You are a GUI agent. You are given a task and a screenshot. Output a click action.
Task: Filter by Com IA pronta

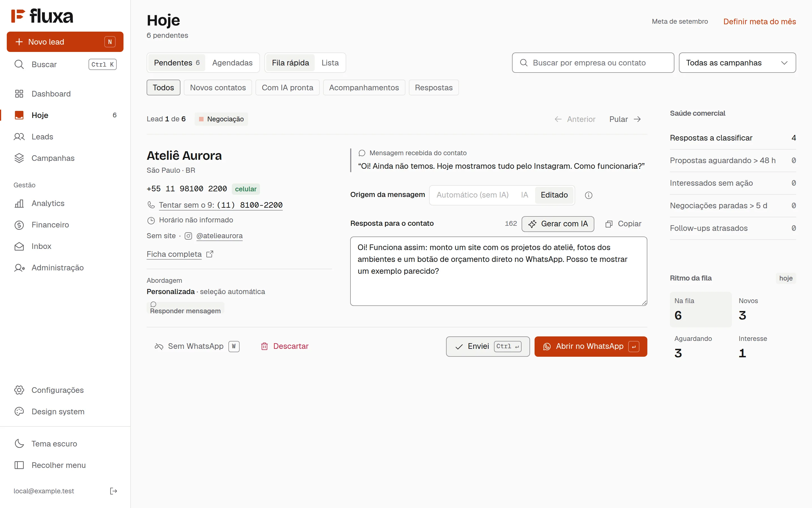coord(287,87)
